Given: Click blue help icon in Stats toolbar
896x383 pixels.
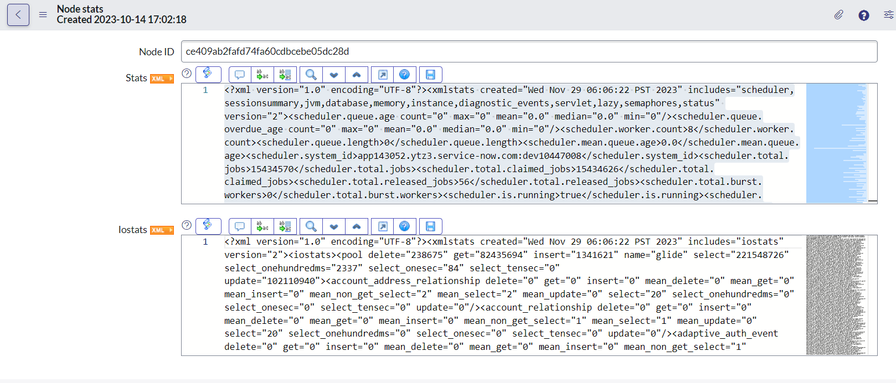Looking at the screenshot, I should [404, 74].
